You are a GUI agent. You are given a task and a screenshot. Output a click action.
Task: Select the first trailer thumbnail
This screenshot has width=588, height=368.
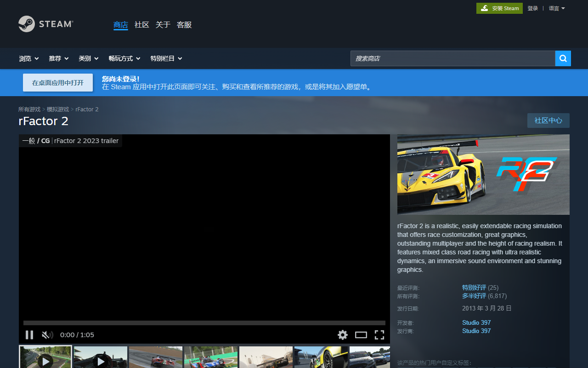tap(45, 357)
